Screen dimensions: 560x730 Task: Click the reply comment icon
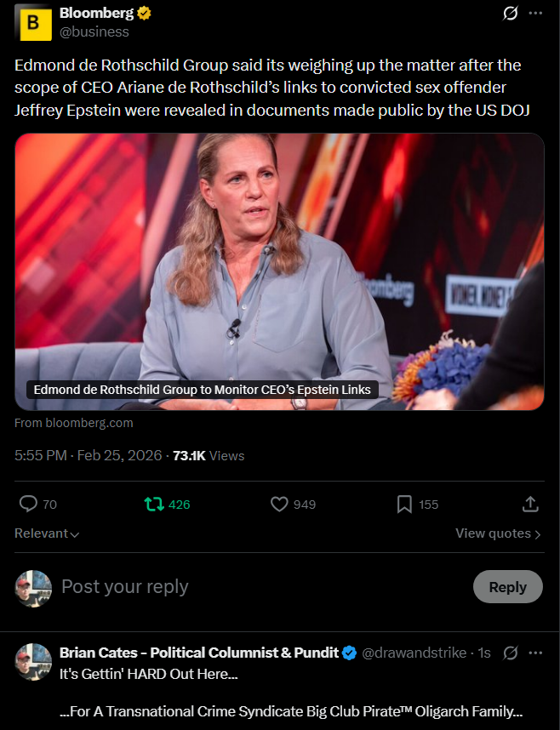(29, 505)
